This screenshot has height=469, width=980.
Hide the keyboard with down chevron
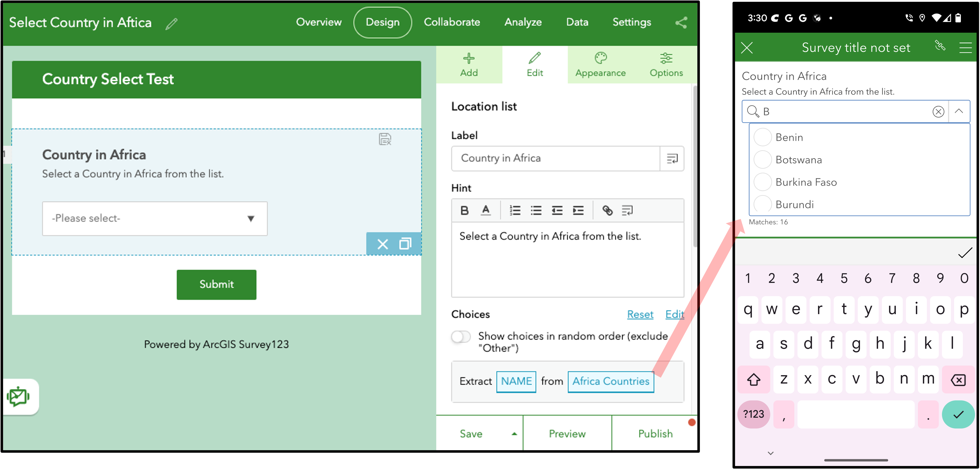click(x=770, y=453)
